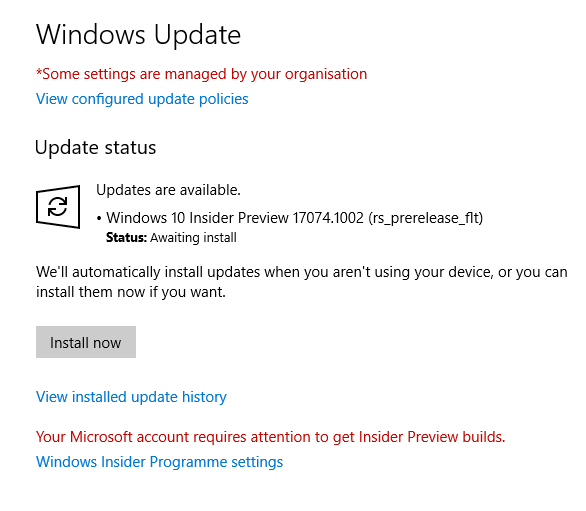
Task: Click the install them now if you want line
Action: pos(131,292)
